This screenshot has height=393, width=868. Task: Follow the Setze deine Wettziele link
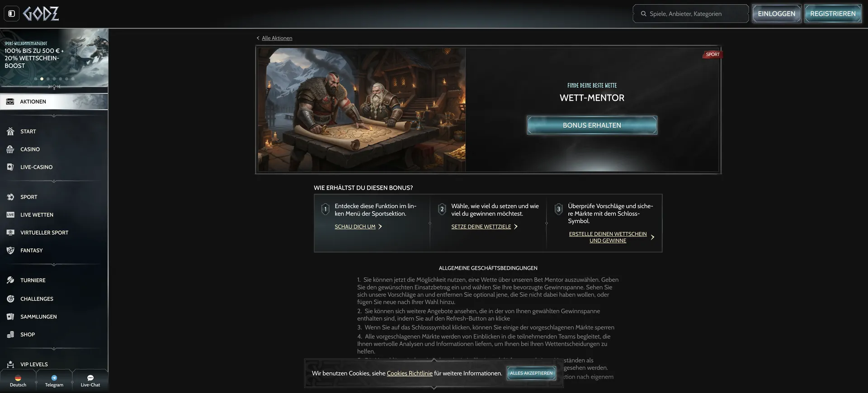point(481,227)
